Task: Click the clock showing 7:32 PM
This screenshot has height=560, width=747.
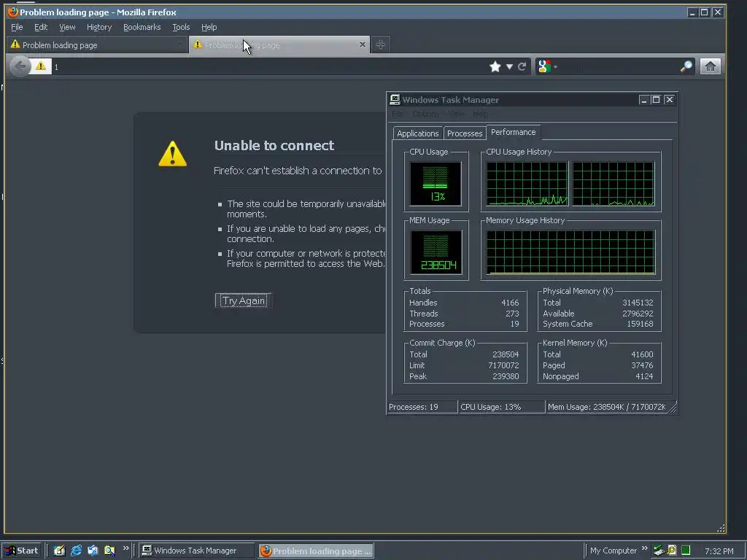Action: click(719, 551)
